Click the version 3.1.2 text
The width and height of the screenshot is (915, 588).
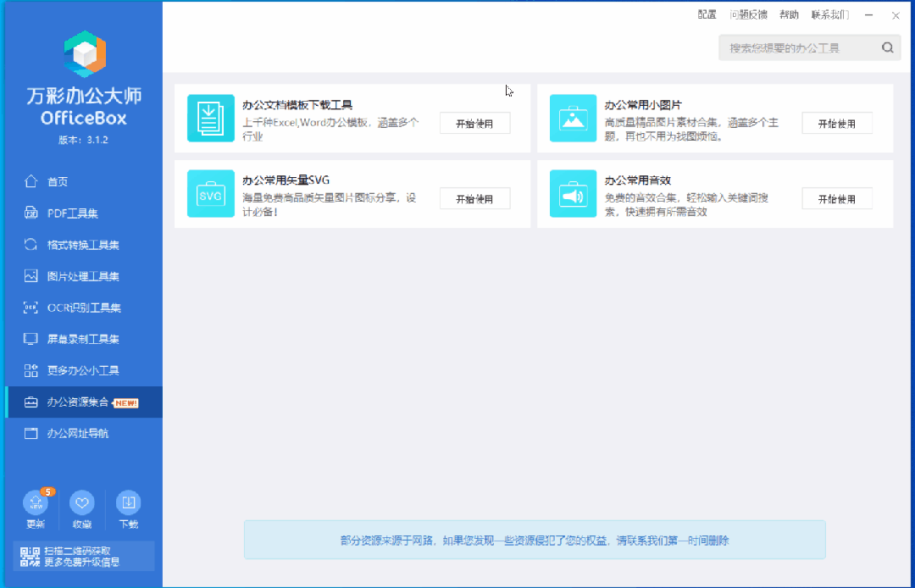[x=83, y=140]
